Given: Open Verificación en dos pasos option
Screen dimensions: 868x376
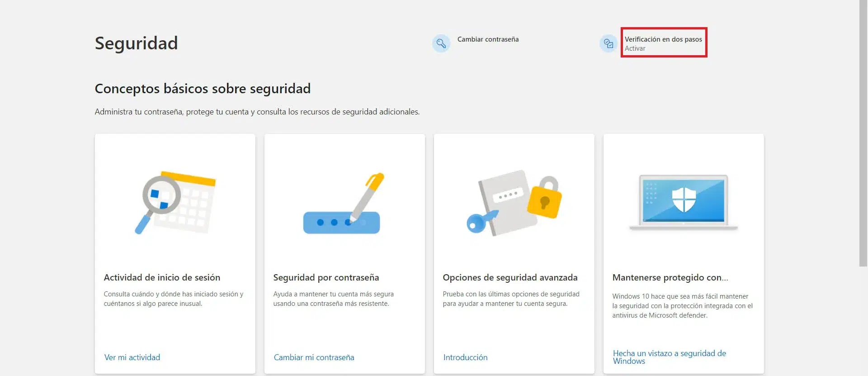Looking at the screenshot, I should click(x=663, y=39).
